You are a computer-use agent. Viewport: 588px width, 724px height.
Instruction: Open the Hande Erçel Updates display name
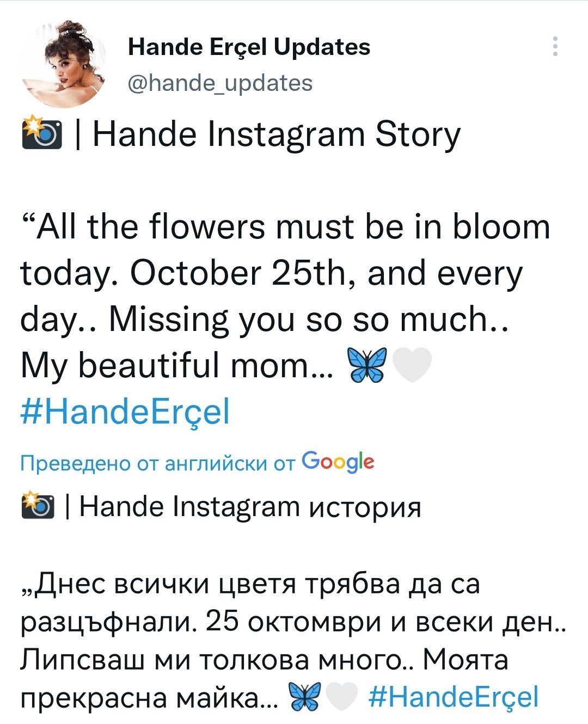click(x=249, y=47)
